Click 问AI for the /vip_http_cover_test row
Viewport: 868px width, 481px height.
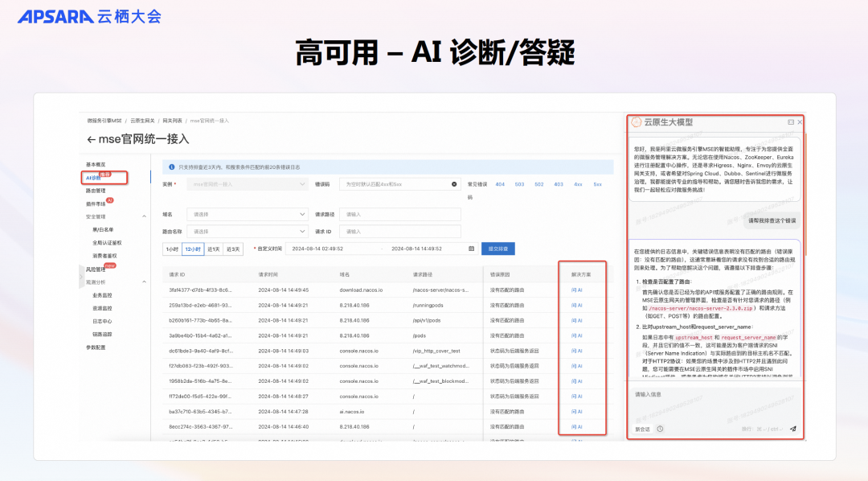point(577,351)
